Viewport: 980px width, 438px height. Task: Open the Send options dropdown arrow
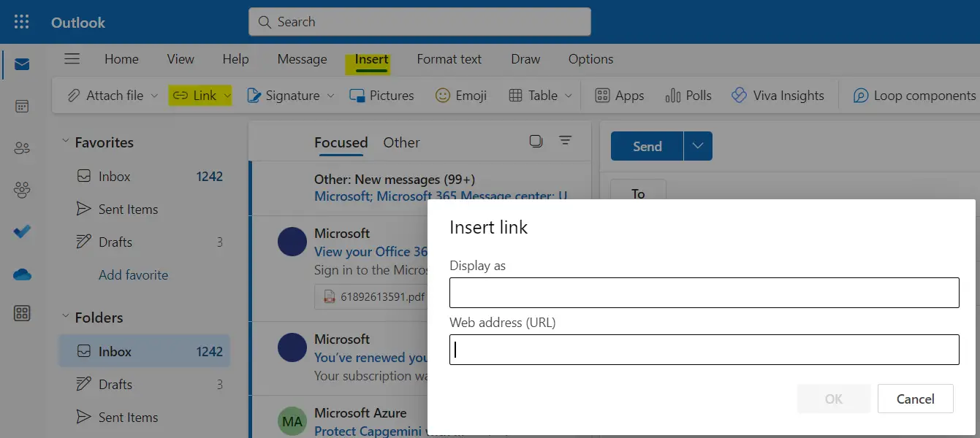click(x=698, y=146)
